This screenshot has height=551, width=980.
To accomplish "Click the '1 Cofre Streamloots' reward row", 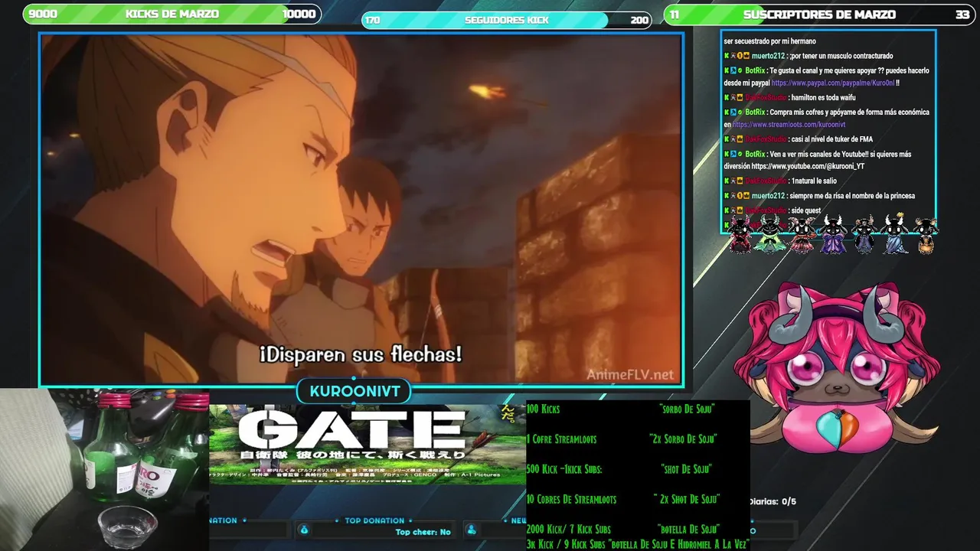I will (622, 439).
